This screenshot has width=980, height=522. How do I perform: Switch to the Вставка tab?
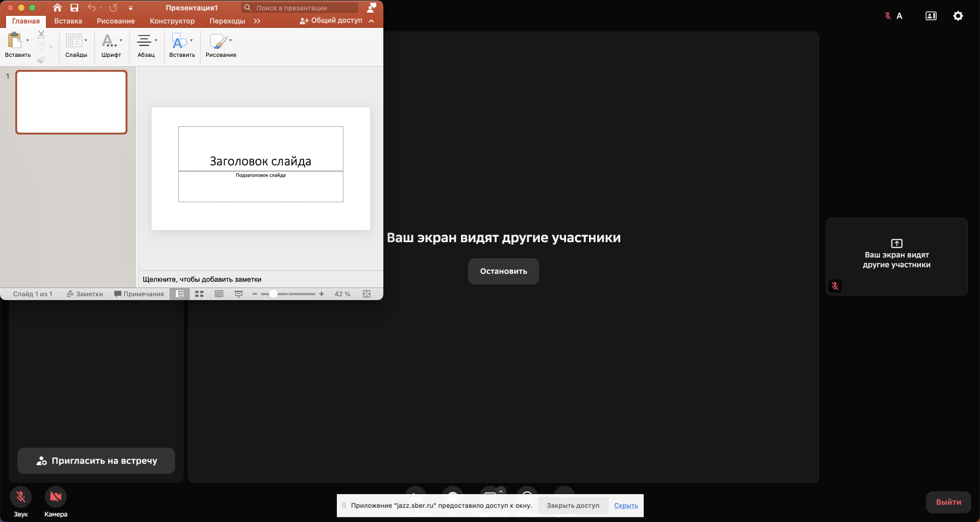click(x=68, y=21)
